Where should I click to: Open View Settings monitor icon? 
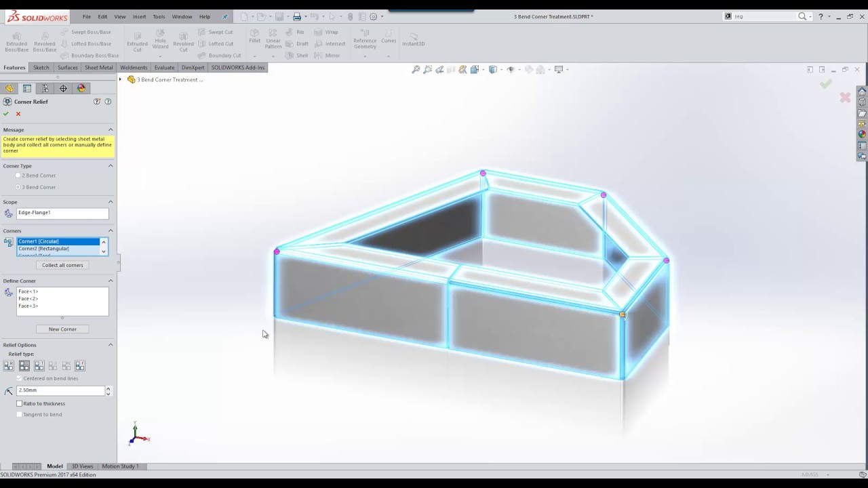click(x=559, y=69)
